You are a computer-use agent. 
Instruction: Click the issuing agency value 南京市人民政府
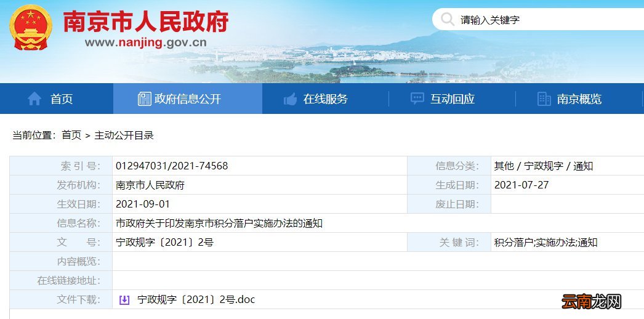(x=150, y=185)
